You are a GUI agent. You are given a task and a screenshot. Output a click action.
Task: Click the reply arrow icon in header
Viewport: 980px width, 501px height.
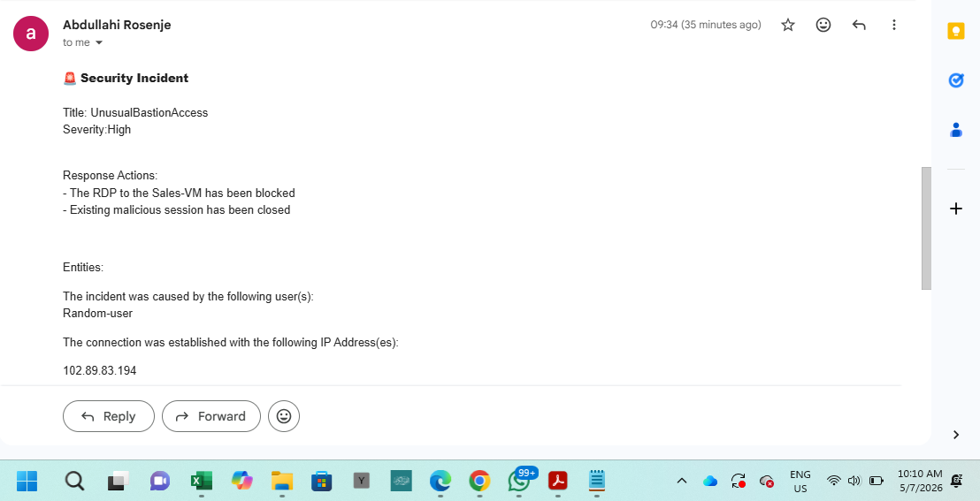[x=859, y=25]
